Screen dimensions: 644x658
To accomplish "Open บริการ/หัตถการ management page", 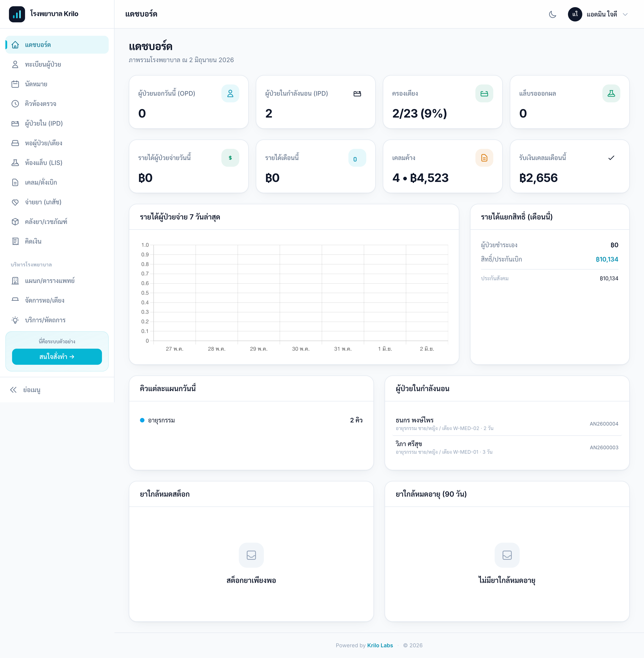I will (57, 320).
